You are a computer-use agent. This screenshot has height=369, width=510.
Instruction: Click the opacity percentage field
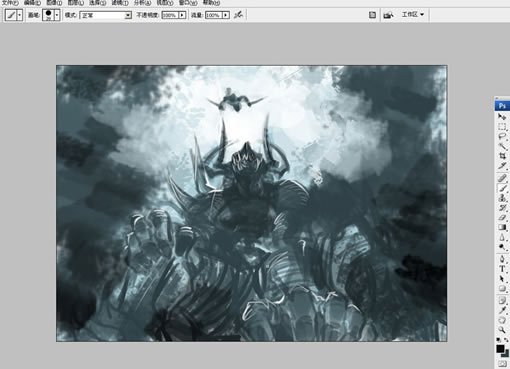170,15
